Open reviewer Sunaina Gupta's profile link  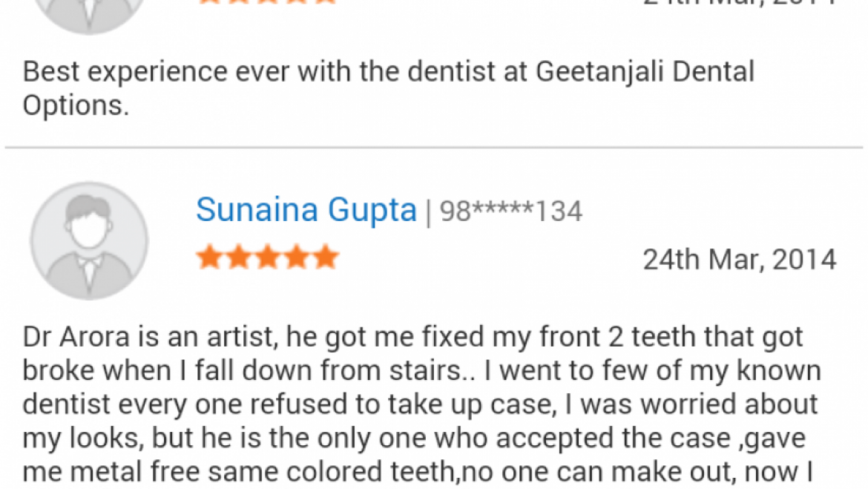(306, 210)
